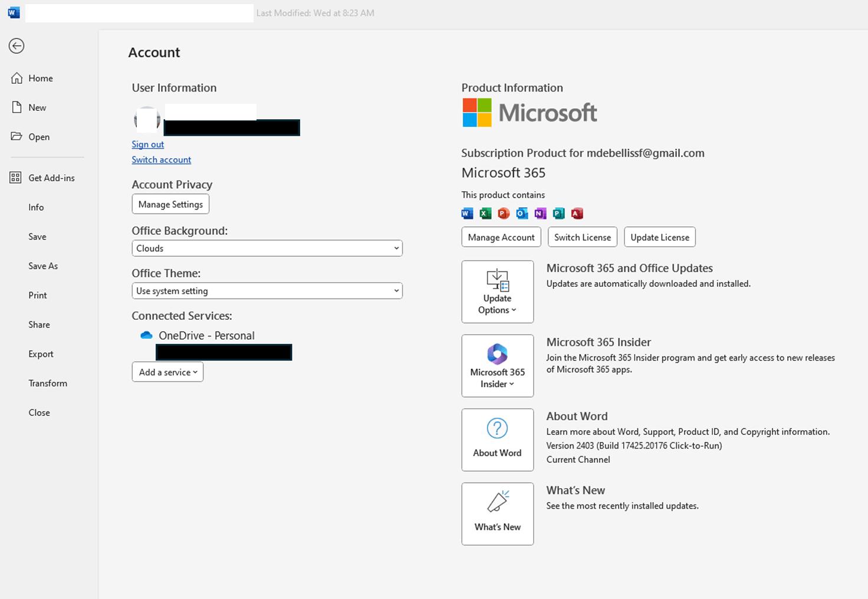
Task: Click the Microsoft 365 product name
Action: click(503, 173)
